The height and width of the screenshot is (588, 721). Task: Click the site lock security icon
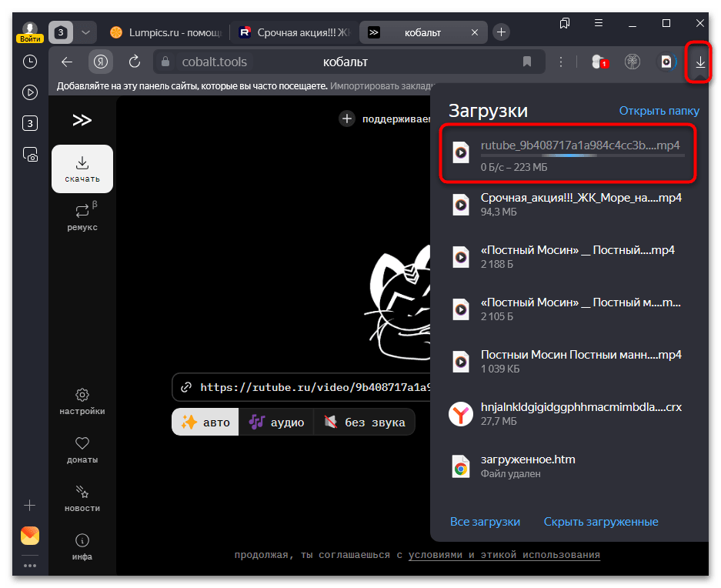(x=165, y=62)
